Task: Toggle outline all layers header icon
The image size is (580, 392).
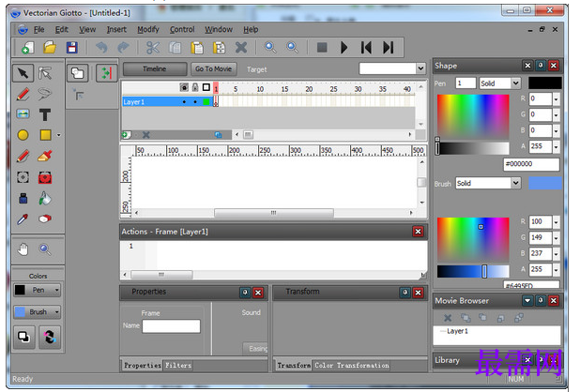Action: tap(206, 87)
